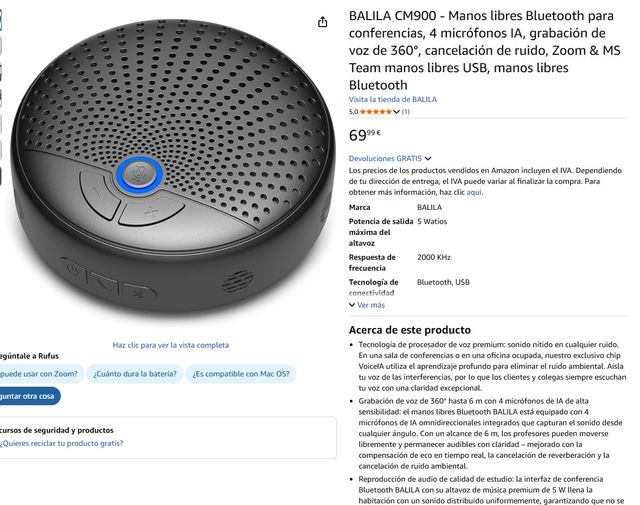
Task: Click 'Haz clic para ver la vista completa'
Action: click(x=171, y=345)
